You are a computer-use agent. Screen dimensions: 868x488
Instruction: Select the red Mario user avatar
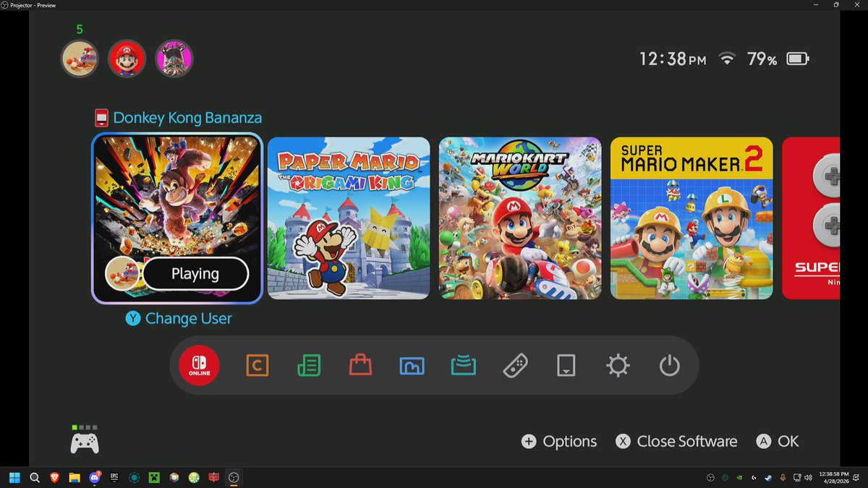point(127,59)
